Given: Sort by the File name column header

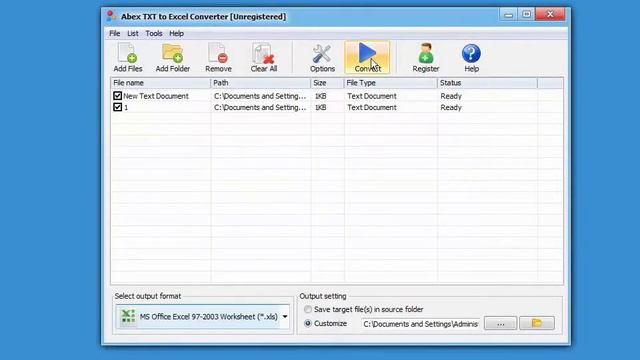Looking at the screenshot, I should coord(160,83).
